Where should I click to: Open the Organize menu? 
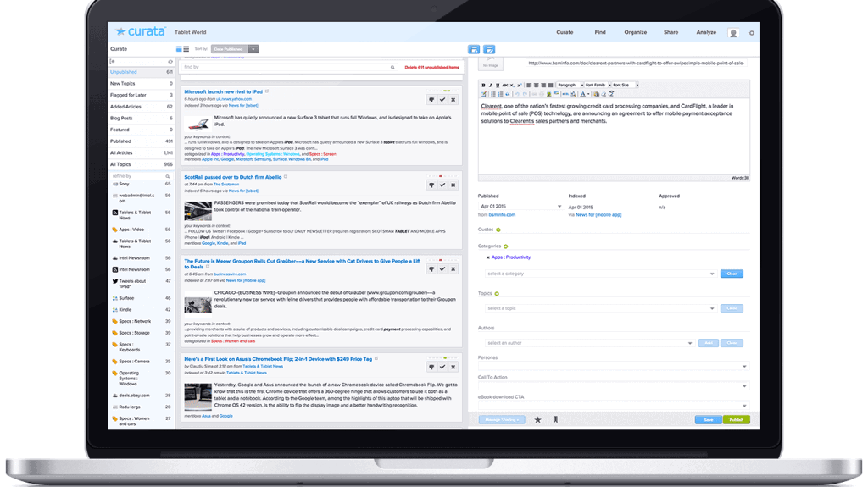(636, 33)
